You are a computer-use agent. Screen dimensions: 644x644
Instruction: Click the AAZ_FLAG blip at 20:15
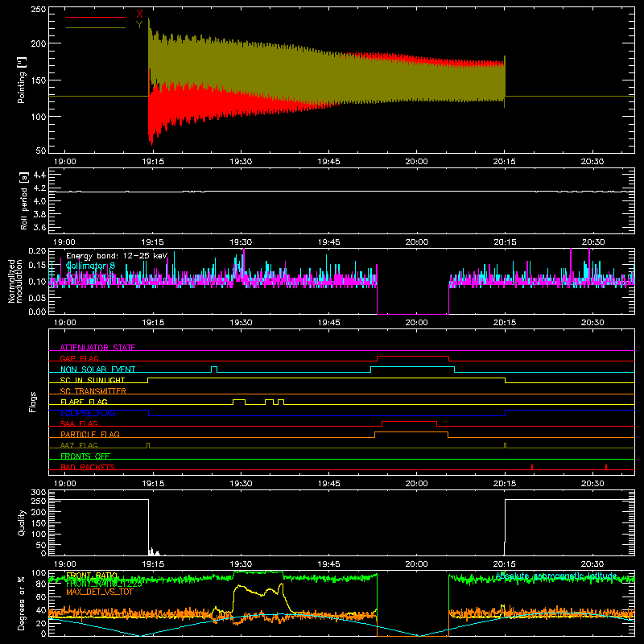click(506, 445)
